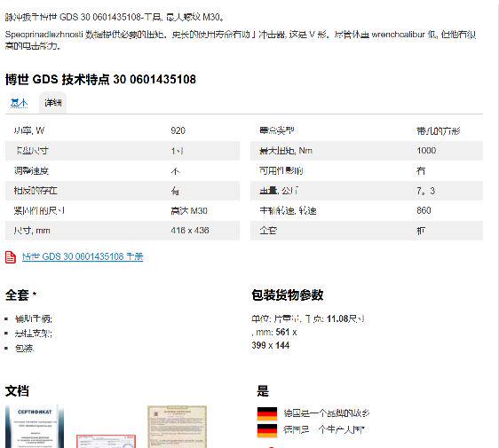Image resolution: width=499 pixels, height=448 pixels.
Task: Click the Nm max torque label
Action: pos(286,151)
